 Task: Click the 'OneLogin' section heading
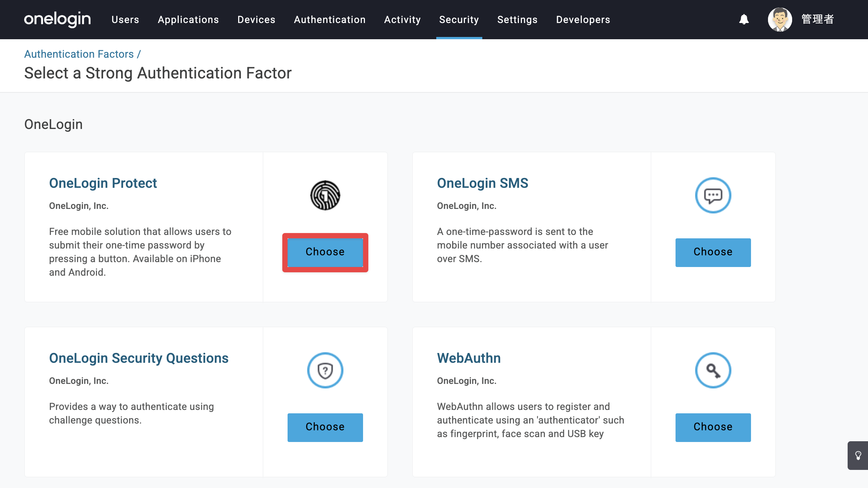(53, 124)
